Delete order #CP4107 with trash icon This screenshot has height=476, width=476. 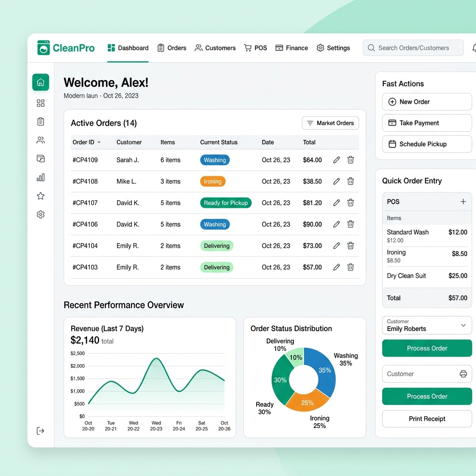click(x=350, y=203)
